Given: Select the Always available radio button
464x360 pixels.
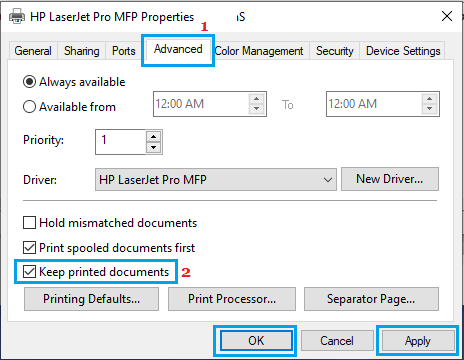Looking at the screenshot, I should click(29, 82).
